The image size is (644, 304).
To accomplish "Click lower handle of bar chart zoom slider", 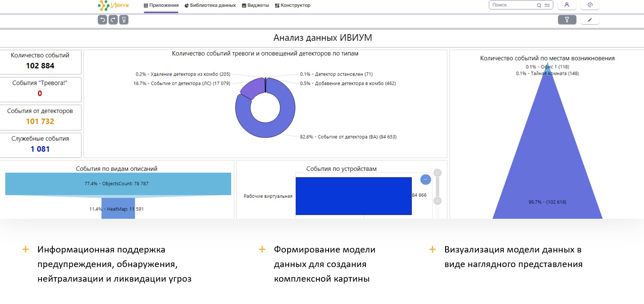I will pos(438,201).
